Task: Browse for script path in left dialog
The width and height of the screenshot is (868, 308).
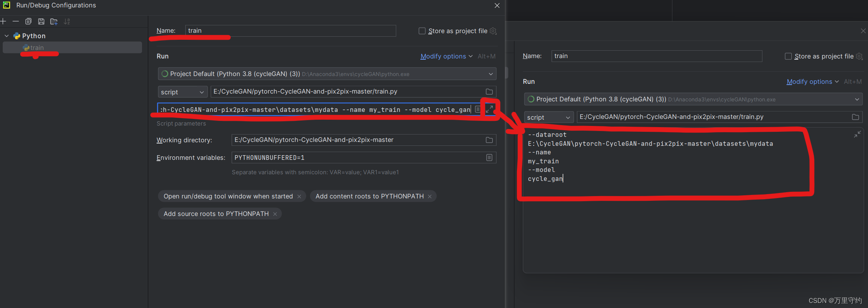Action: [x=489, y=92]
